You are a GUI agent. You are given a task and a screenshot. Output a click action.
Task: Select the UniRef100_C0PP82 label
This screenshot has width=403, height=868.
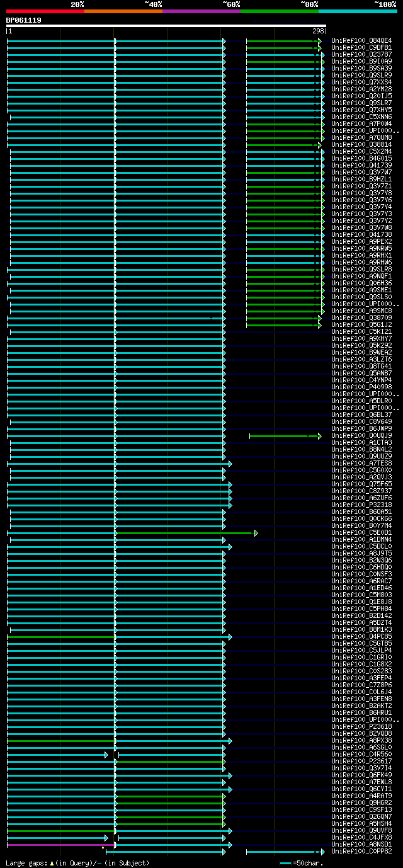[361, 851]
